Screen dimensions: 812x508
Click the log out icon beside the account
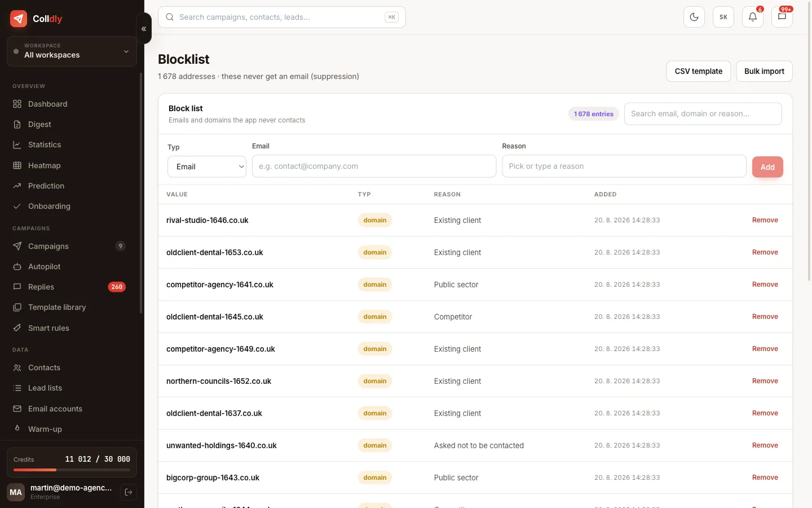point(129,492)
